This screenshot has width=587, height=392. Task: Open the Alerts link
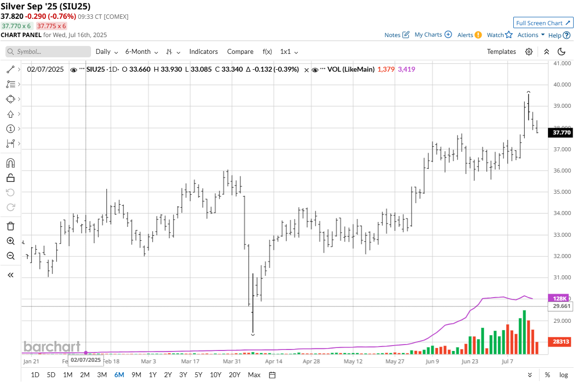[465, 35]
